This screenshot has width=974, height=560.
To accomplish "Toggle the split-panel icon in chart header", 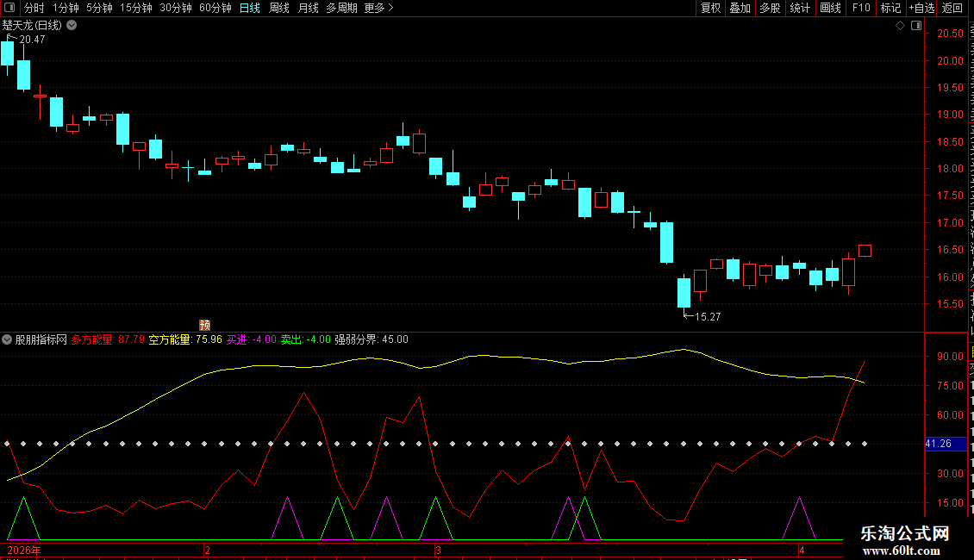I will (x=916, y=26).
